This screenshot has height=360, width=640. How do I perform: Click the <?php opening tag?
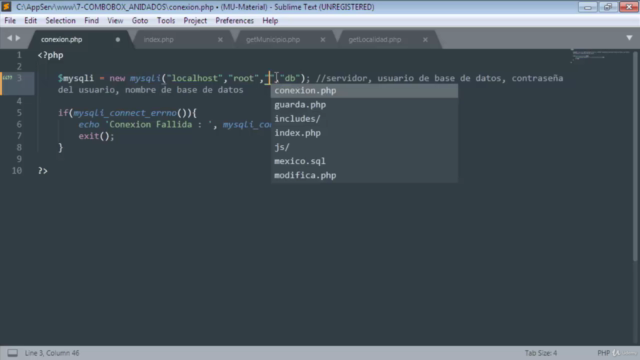click(x=51, y=55)
